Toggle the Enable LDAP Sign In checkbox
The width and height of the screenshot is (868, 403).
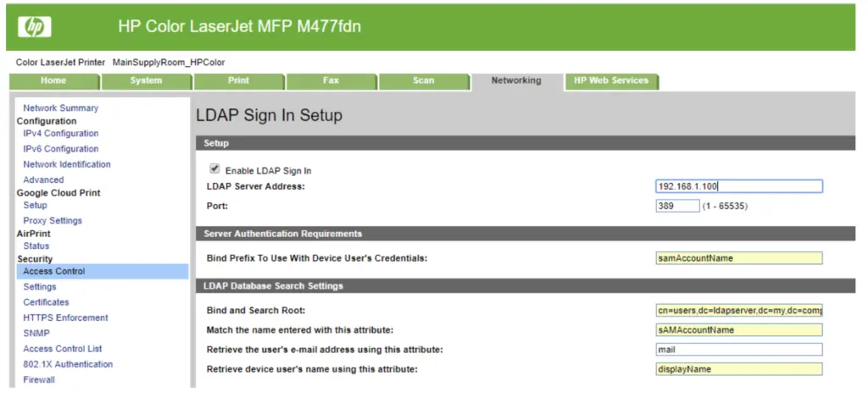214,168
